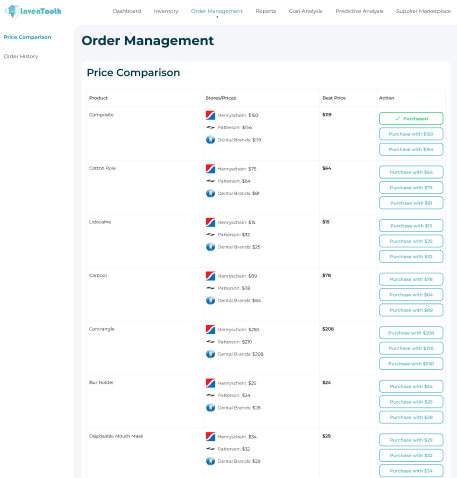Click Patterson logo in Carpool row

(x=210, y=288)
